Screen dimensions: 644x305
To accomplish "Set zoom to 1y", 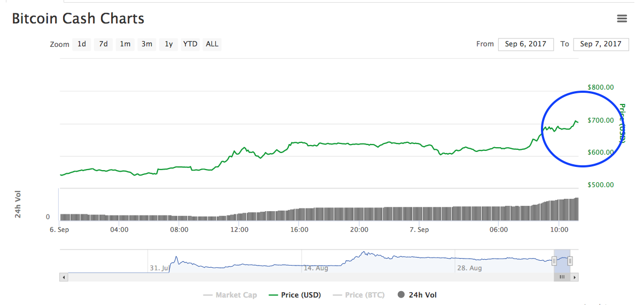I will pyautogui.click(x=169, y=44).
